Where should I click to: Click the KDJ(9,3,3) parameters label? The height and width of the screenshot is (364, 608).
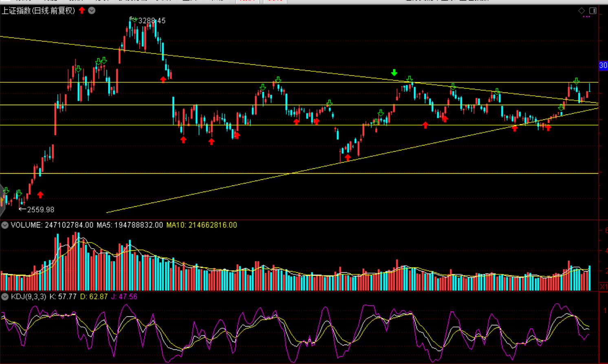click(x=29, y=297)
